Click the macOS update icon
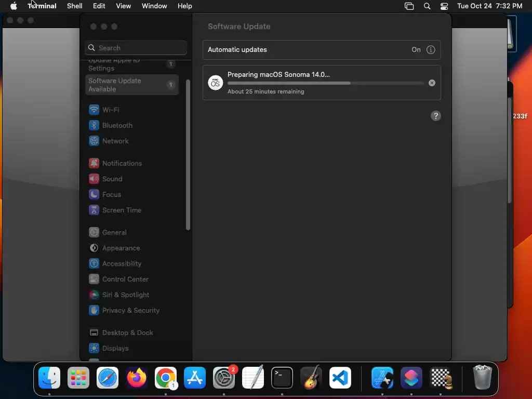Viewport: 532px width, 399px height. point(216,83)
